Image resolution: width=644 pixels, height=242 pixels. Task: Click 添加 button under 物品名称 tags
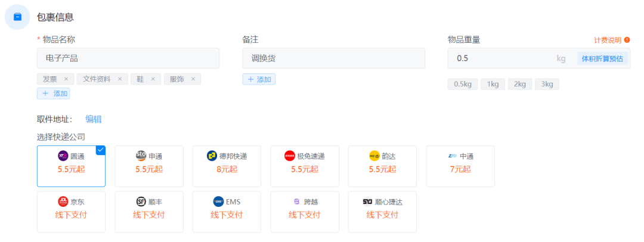click(x=54, y=93)
